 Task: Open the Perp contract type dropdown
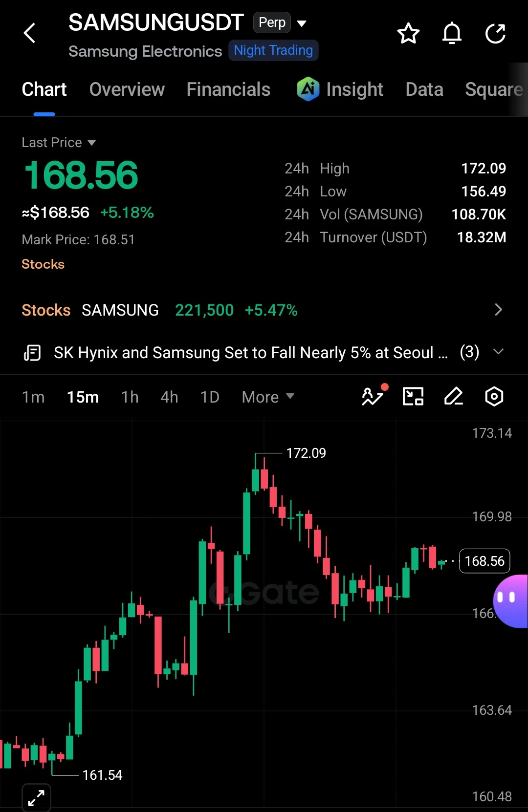(280, 22)
